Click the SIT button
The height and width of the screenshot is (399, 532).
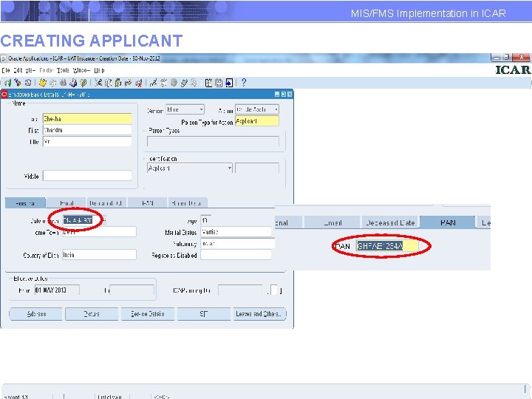(x=204, y=314)
